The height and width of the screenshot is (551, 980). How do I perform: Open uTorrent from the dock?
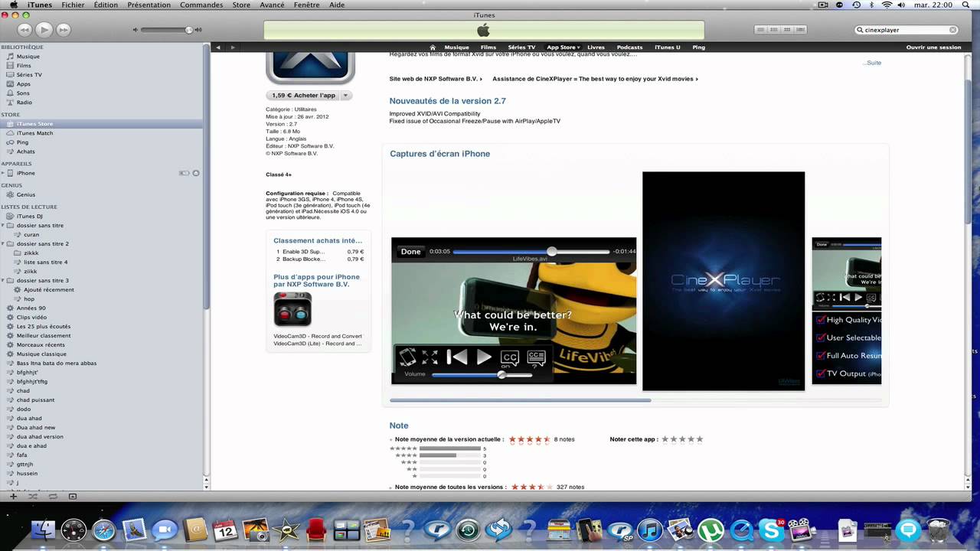click(x=710, y=530)
